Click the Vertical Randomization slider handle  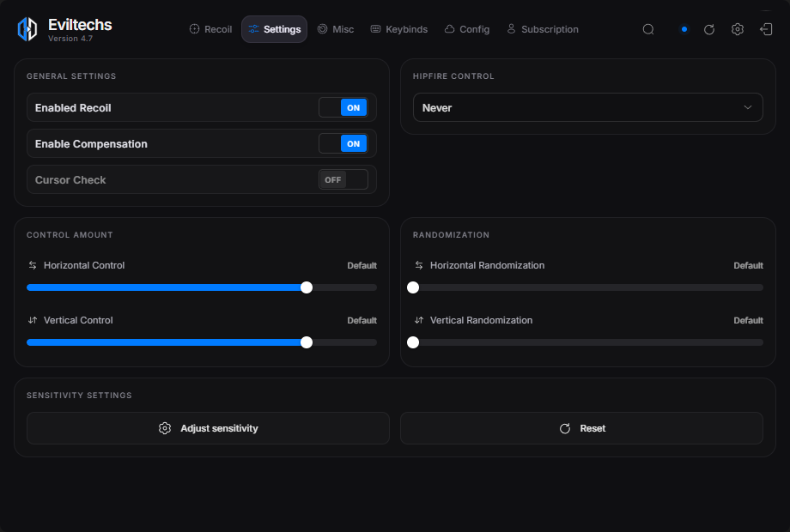413,342
